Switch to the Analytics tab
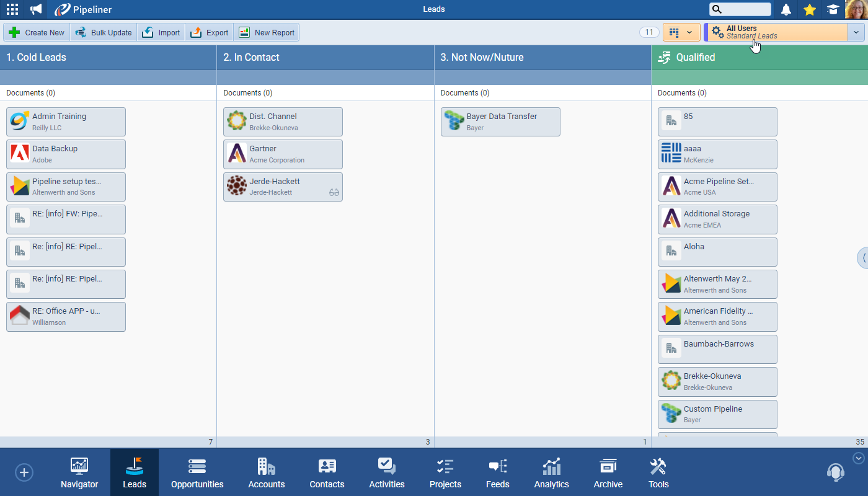This screenshot has width=868, height=496. coord(551,472)
